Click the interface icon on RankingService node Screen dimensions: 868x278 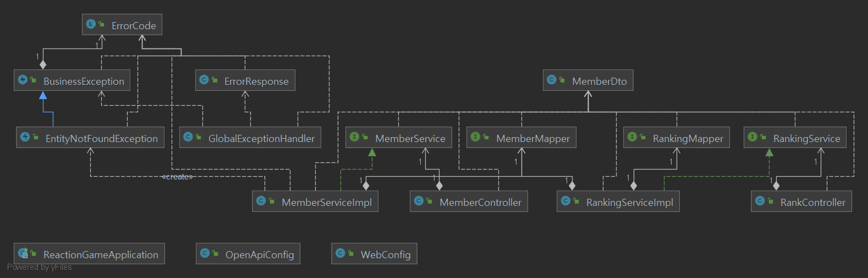pos(752,137)
